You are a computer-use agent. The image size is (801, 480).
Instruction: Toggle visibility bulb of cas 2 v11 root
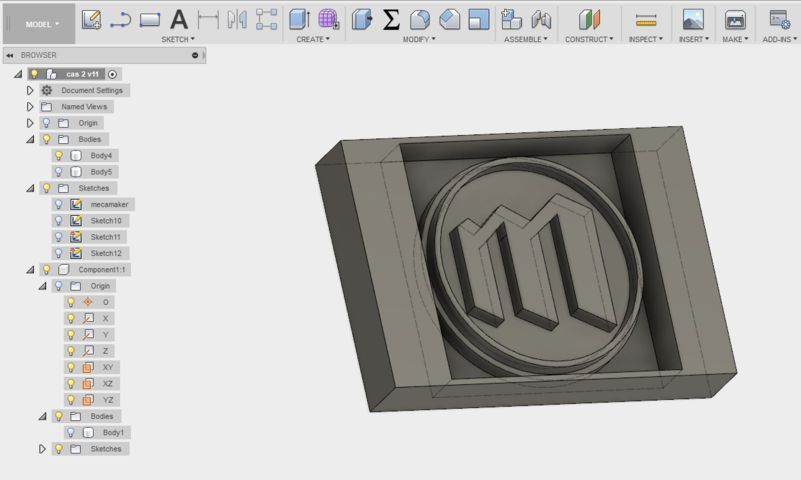(x=34, y=74)
